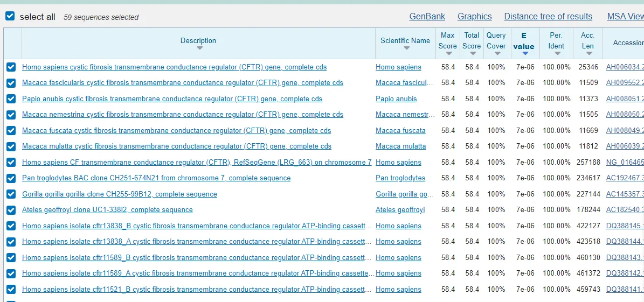644x302 pixels.
Task: Open Homo sapiens RefSeqGene LRG_663 entry
Action: coord(197,163)
